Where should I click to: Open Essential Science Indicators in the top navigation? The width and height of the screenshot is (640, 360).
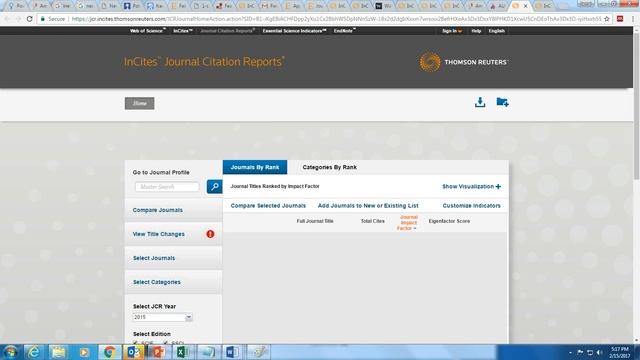(x=294, y=31)
